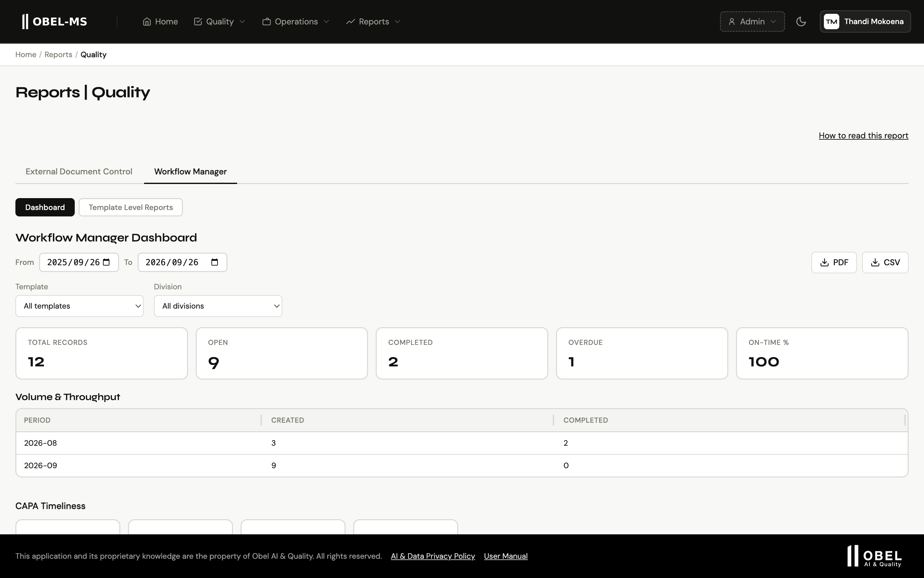Click the Operations briefcase icon in navbar

click(x=267, y=22)
